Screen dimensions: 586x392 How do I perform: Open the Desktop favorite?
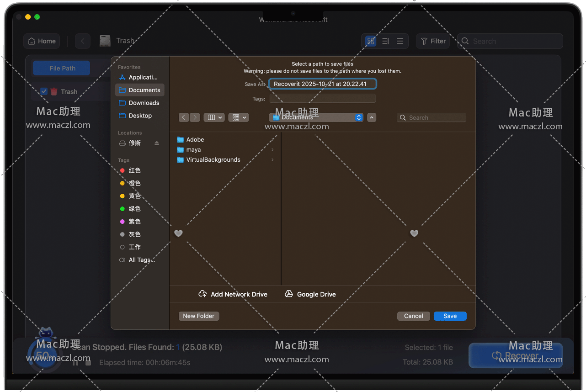click(x=139, y=116)
